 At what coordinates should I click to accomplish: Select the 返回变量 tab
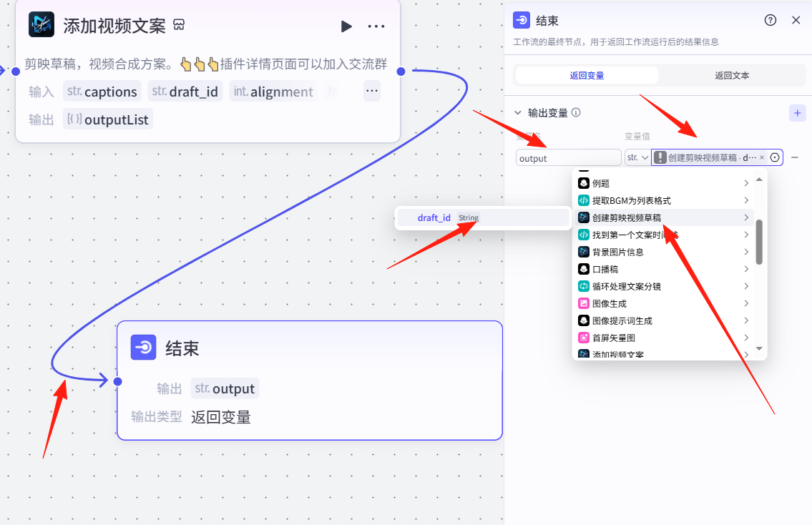click(x=587, y=75)
